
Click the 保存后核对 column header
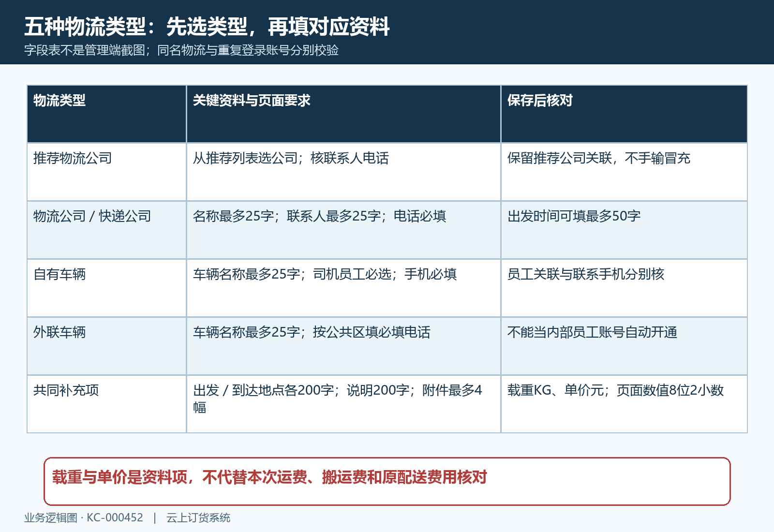pyautogui.click(x=624, y=114)
